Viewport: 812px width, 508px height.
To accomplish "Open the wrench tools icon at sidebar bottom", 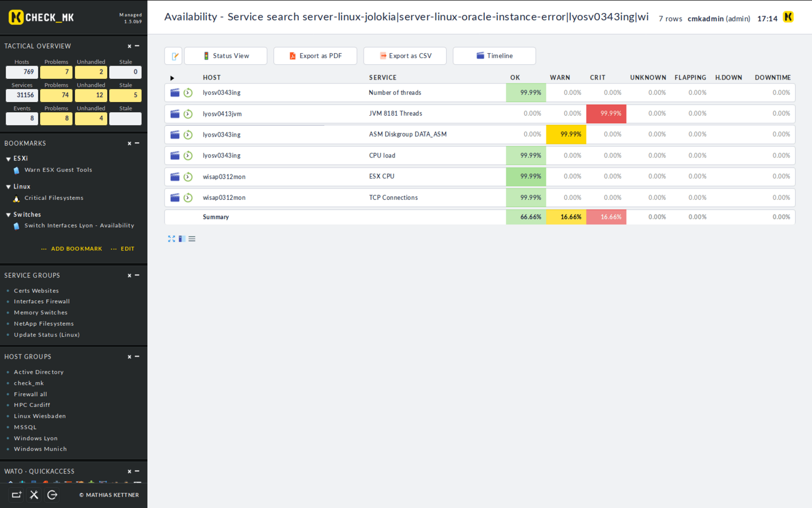I will 34,494.
